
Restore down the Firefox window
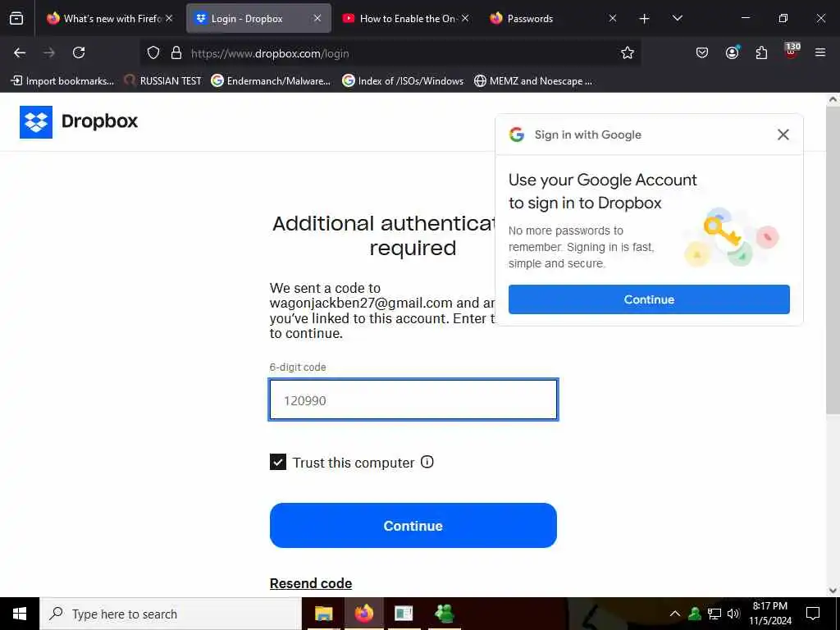tap(783, 18)
